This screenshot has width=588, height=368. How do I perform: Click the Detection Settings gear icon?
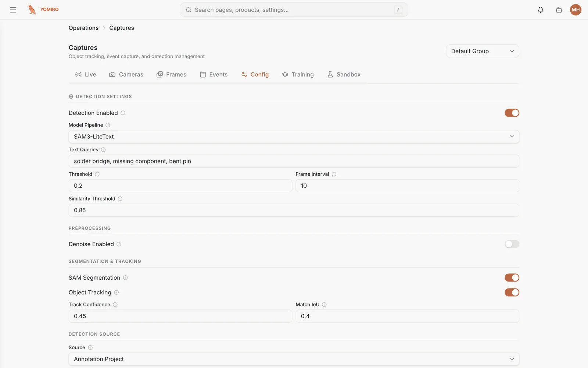(71, 96)
